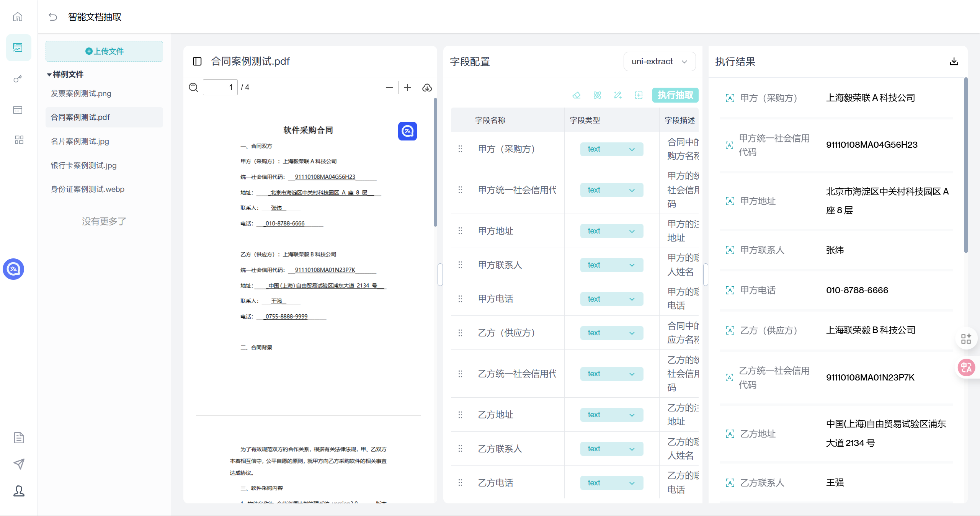Select 发票案例测试.png sample file
Viewport: 980px width, 516px height.
click(81, 93)
